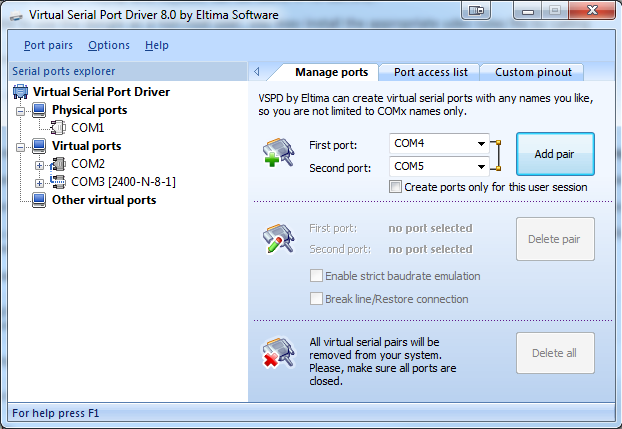Viewport: 622px width, 429px height.
Task: Click the Virtual Serial Port Driver root icon
Action: (20, 92)
